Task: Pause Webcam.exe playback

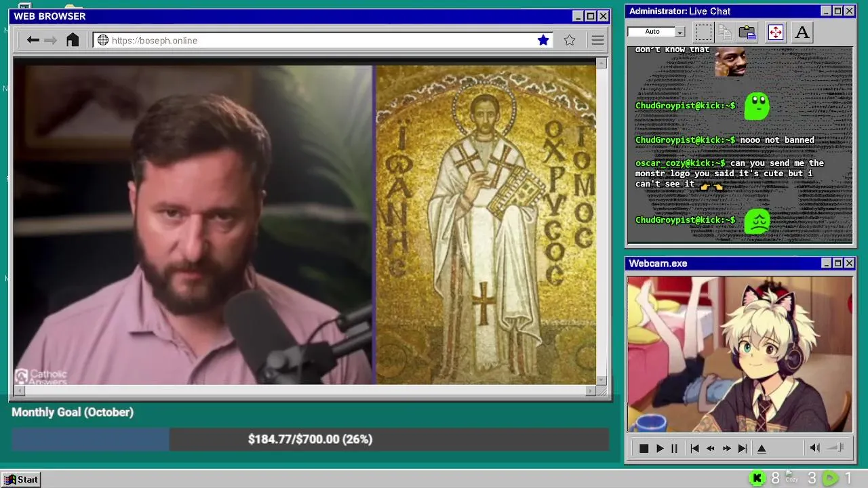Action: 674,449
